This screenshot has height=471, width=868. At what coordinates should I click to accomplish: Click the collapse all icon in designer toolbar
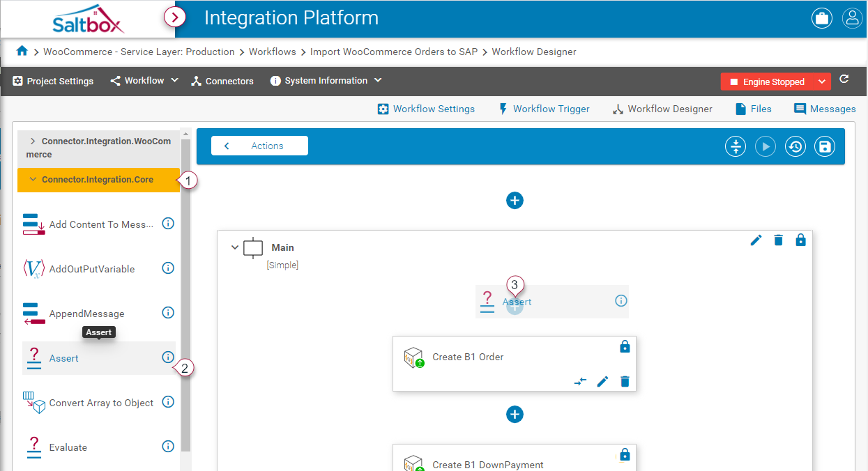(x=736, y=146)
